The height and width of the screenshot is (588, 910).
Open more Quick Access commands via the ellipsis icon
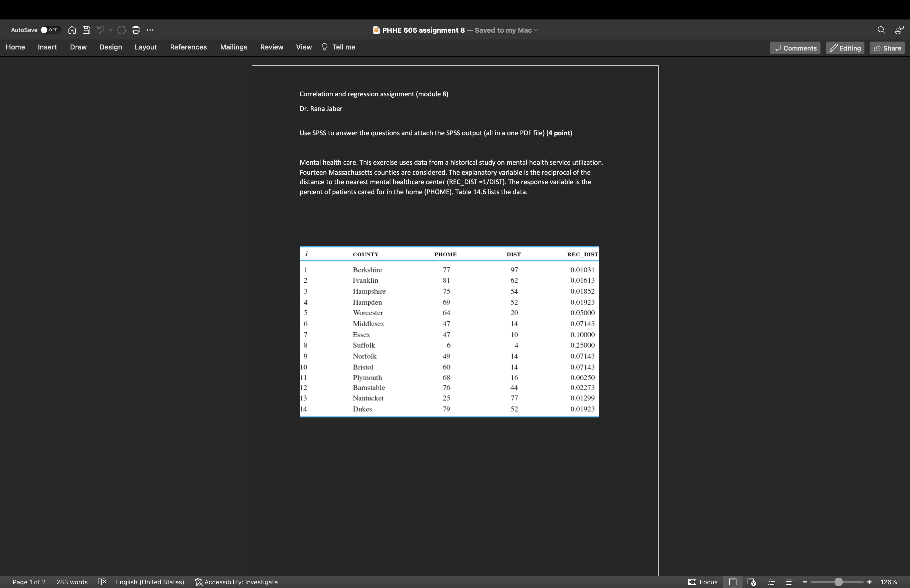tap(150, 30)
